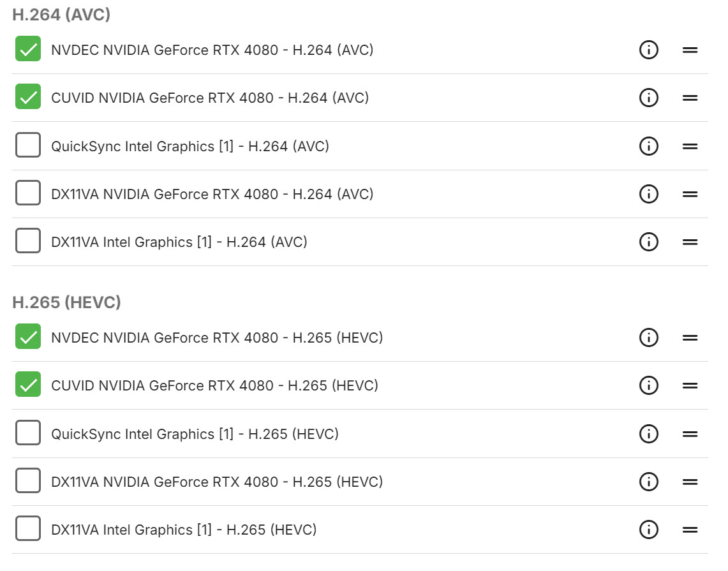This screenshot has height=571, width=728.
Task: Click reorder handle for CUVID NVIDIA H.265
Action: tap(690, 385)
